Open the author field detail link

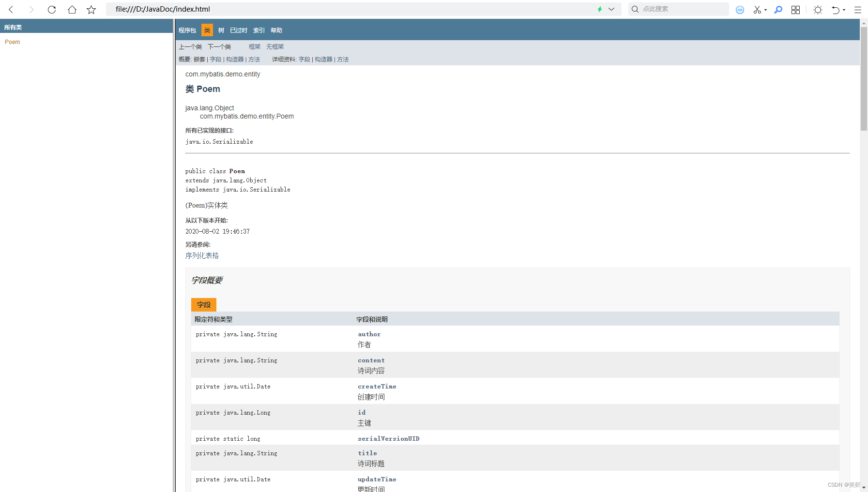click(x=369, y=334)
